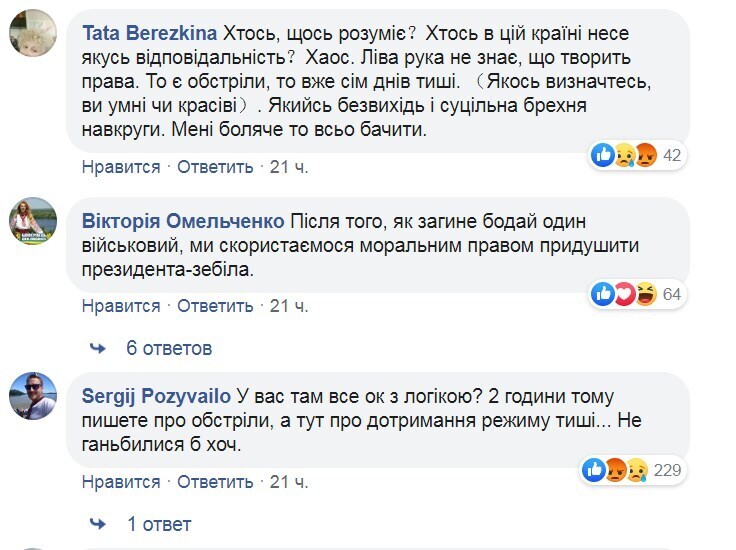The width and height of the screenshot is (736, 550).
Task: Like Вікторія Омельченко's comment via Нравится
Action: (x=121, y=305)
